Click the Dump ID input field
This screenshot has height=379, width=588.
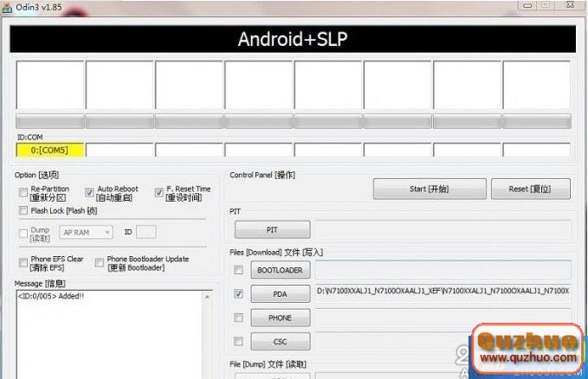click(x=146, y=232)
